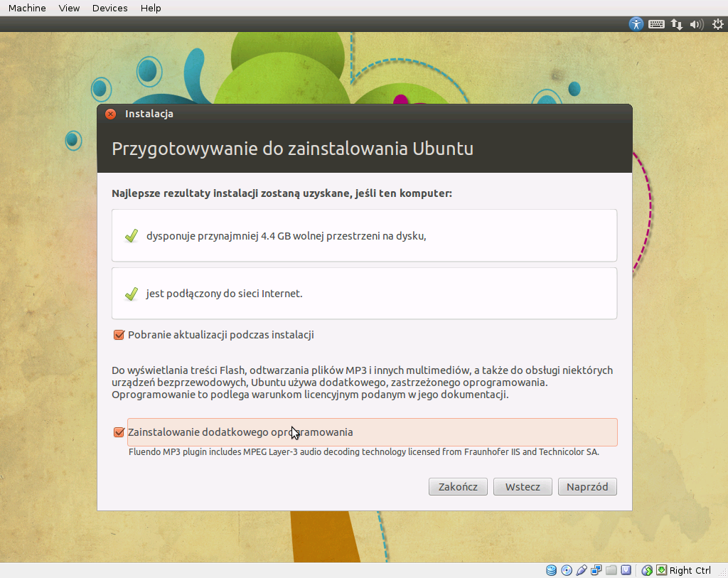728x578 pixels.
Task: Open the Machine menu
Action: (x=27, y=8)
